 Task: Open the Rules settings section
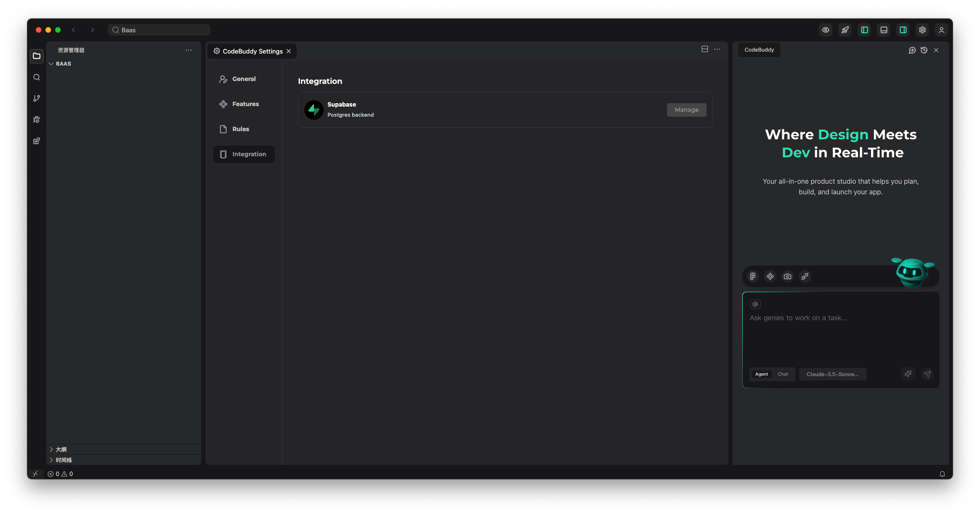[x=244, y=129]
